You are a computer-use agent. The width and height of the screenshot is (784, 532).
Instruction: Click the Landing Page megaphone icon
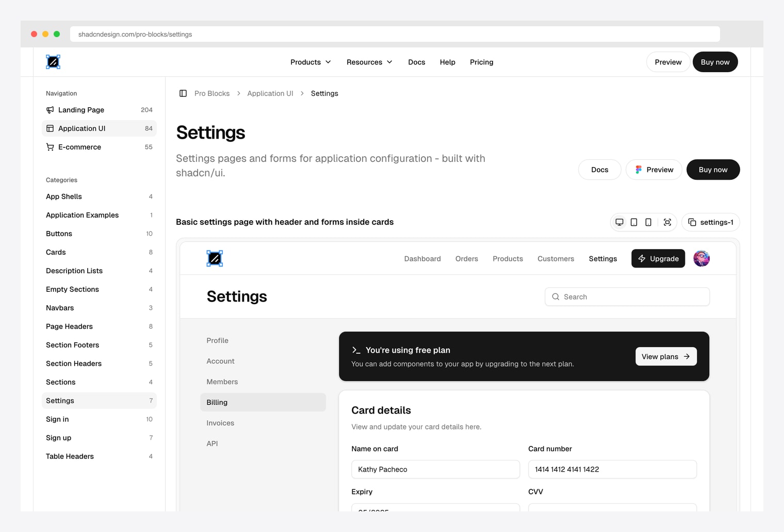click(x=50, y=110)
